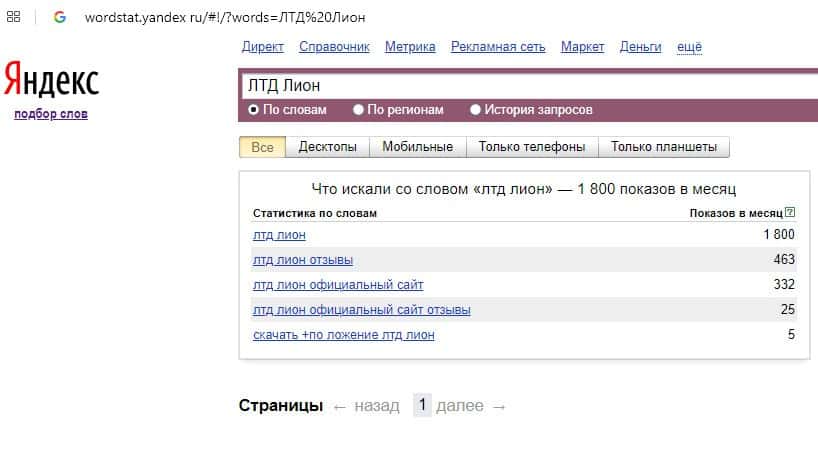
Task: Click the Страницы pagination label
Action: pos(281,406)
